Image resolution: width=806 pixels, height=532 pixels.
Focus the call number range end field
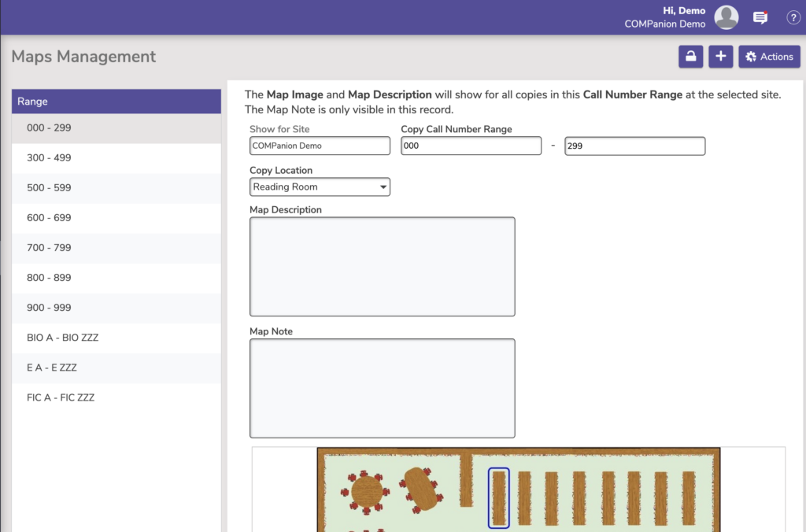634,146
